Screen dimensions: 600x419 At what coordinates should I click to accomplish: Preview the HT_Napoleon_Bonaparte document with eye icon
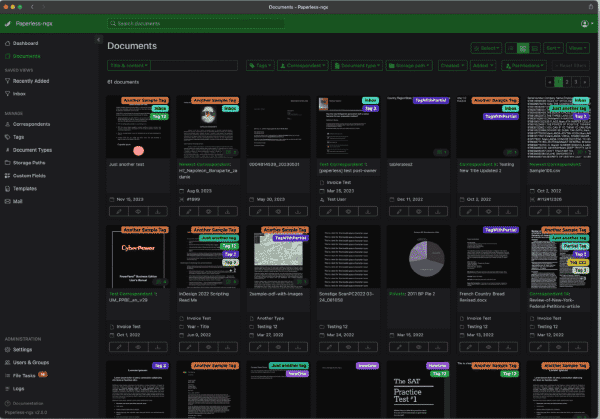tap(208, 211)
